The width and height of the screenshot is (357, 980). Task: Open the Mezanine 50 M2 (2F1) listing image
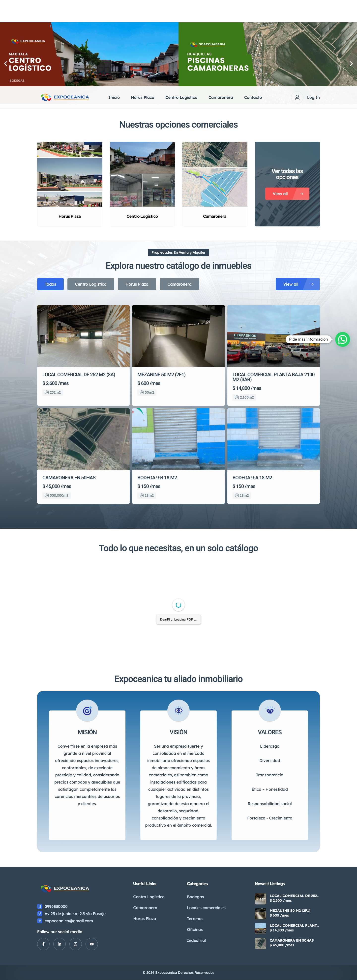(178, 336)
